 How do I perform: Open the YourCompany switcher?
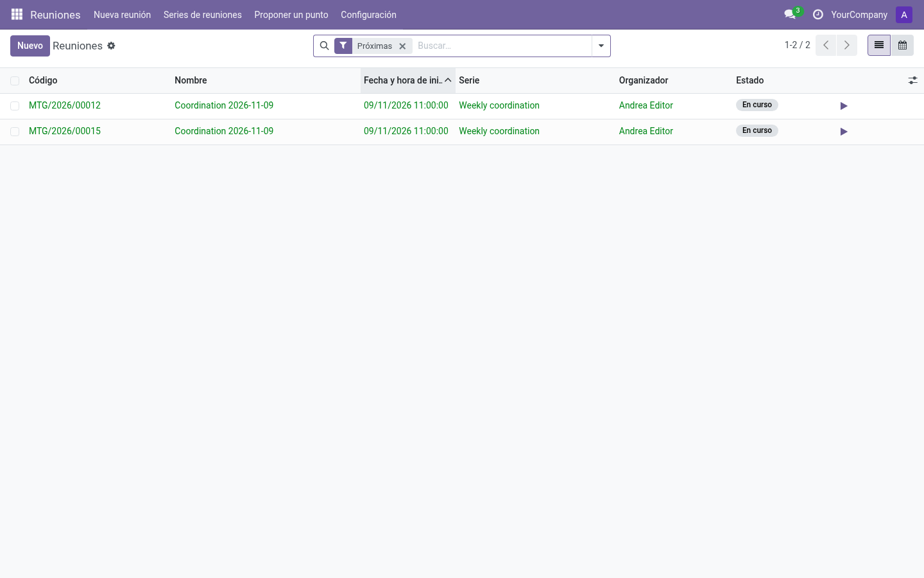pos(859,15)
